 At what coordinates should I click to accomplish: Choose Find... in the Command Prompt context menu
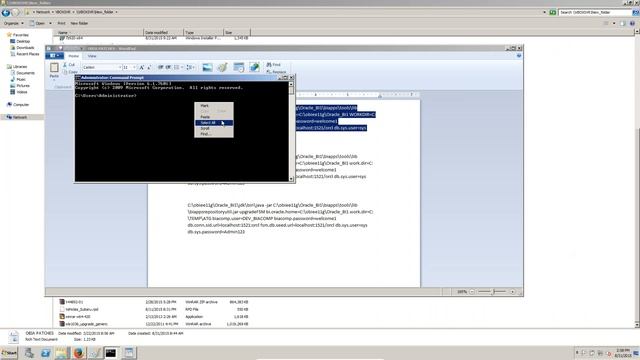[x=214, y=134]
